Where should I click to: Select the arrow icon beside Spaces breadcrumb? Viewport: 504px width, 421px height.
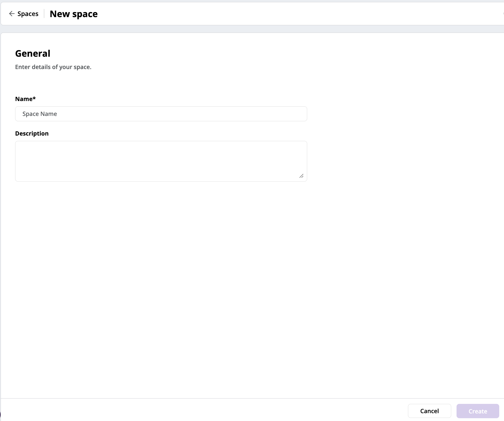(x=12, y=13)
